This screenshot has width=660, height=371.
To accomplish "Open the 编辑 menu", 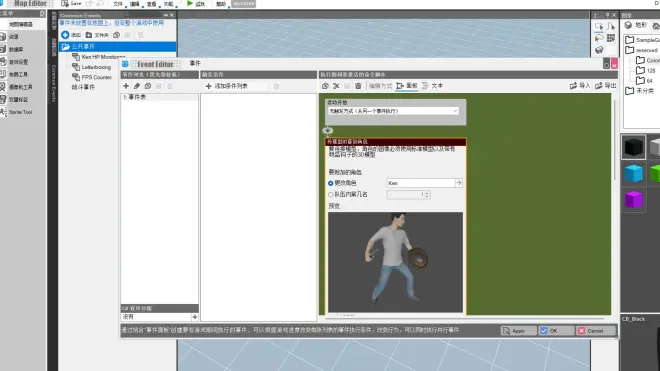I will [135, 4].
